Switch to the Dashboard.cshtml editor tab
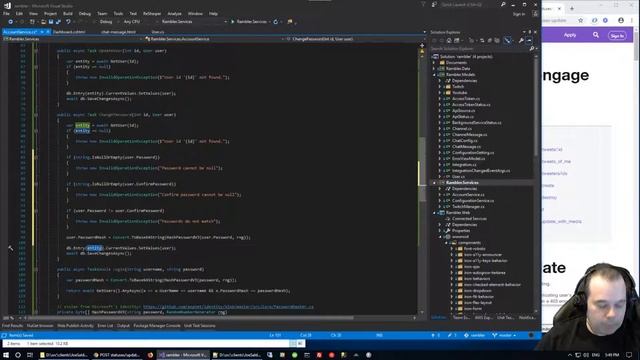The width and height of the screenshot is (640, 360). point(69,32)
